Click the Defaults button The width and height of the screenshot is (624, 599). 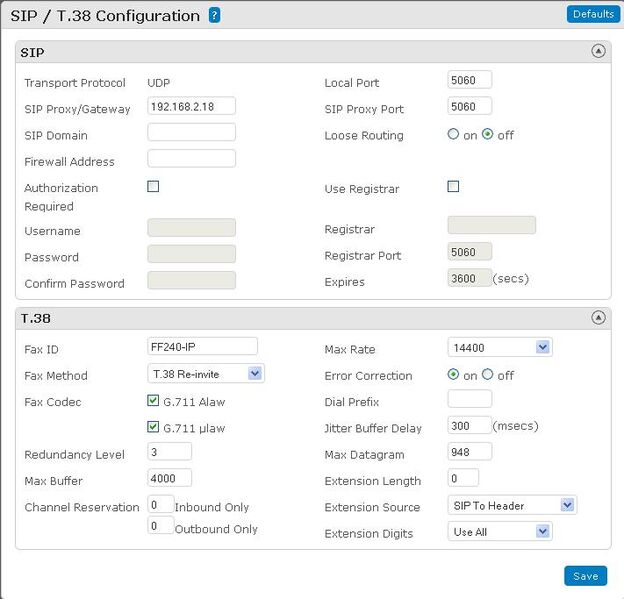pyautogui.click(x=592, y=14)
